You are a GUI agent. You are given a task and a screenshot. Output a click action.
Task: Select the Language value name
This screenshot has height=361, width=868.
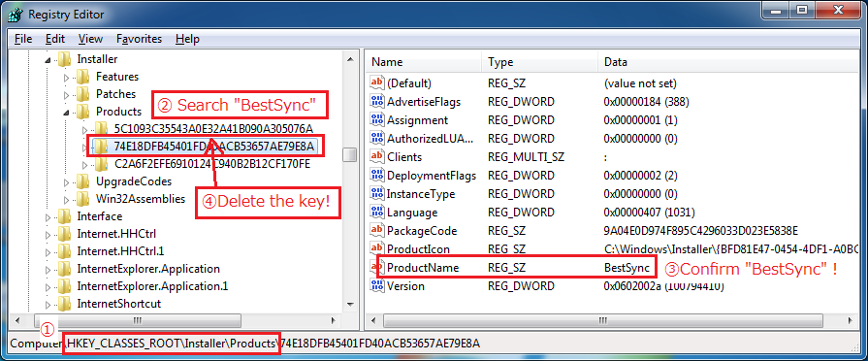tap(412, 213)
